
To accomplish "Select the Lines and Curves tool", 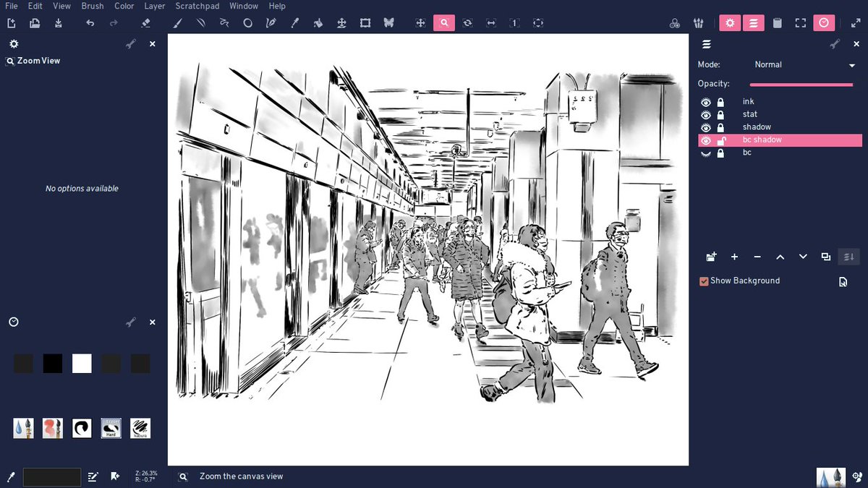I will click(x=200, y=23).
